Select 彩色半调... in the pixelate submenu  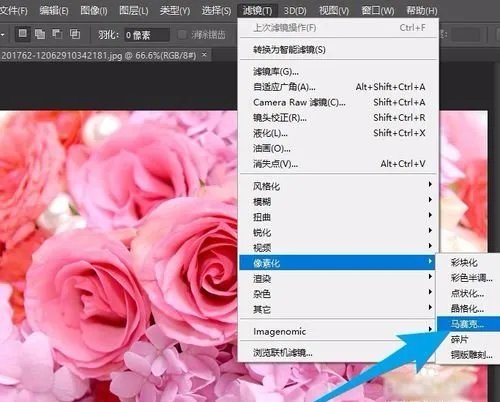pyautogui.click(x=468, y=278)
